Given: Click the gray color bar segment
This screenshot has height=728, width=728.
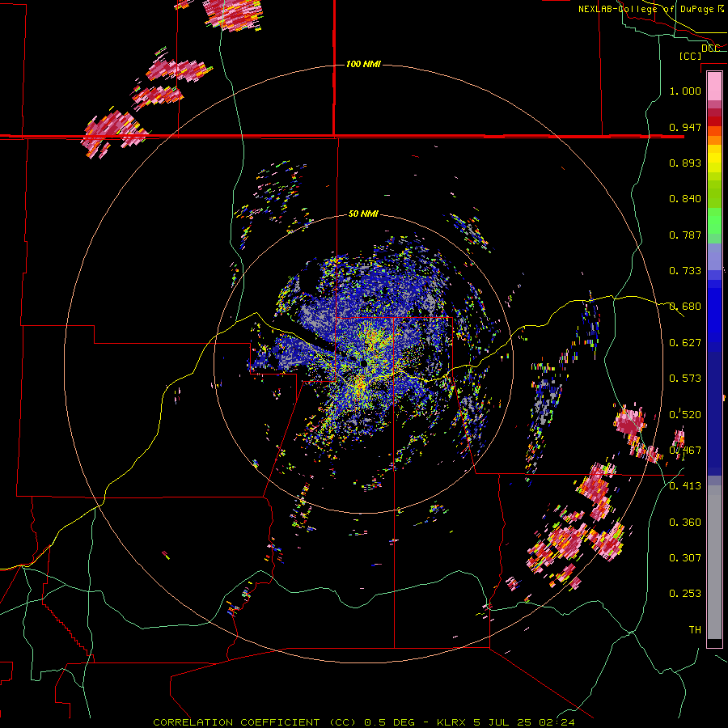Looking at the screenshot, I should point(714,562).
